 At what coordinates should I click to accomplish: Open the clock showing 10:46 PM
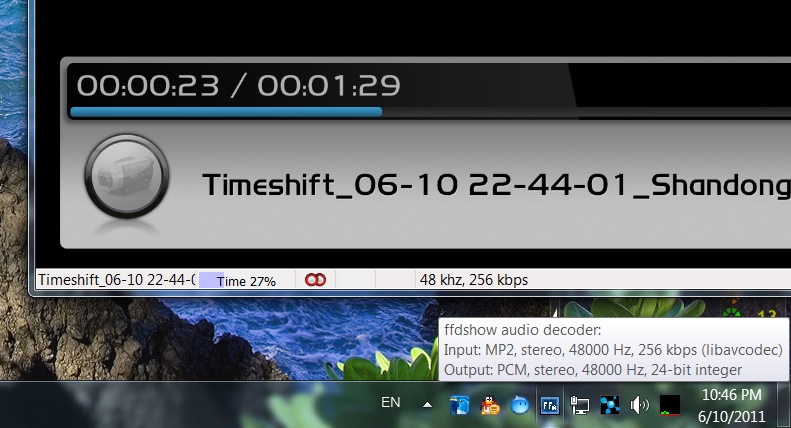click(731, 405)
